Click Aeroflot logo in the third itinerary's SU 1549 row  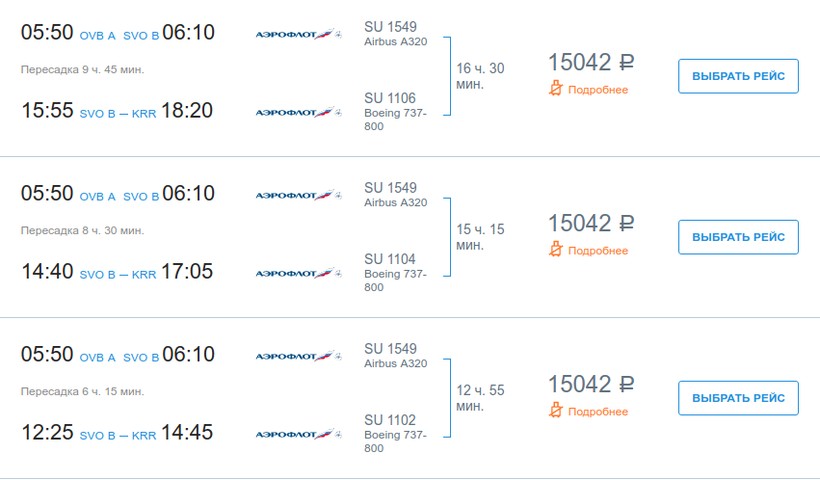click(x=299, y=356)
